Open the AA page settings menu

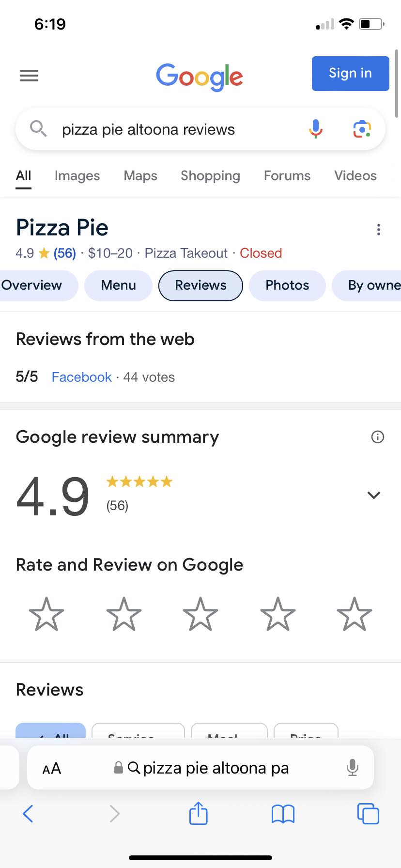point(52,768)
